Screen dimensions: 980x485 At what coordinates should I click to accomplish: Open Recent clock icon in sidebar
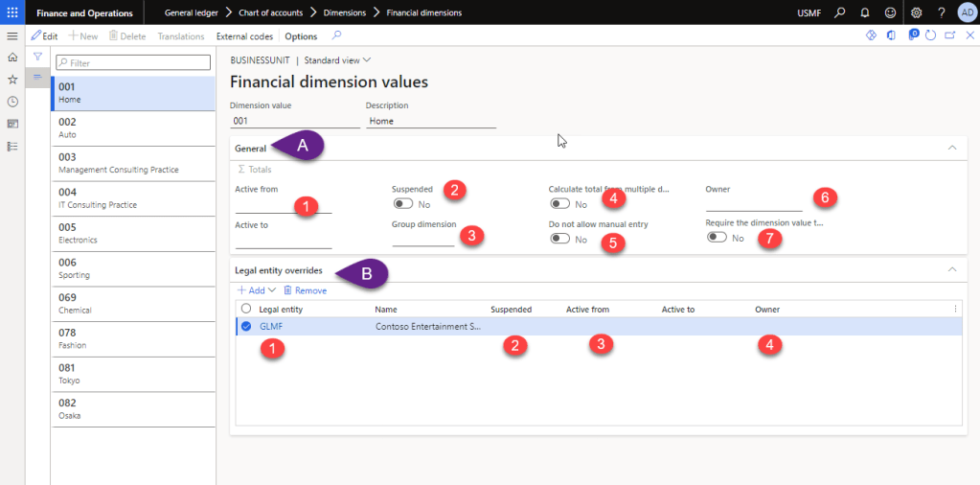pos(12,102)
